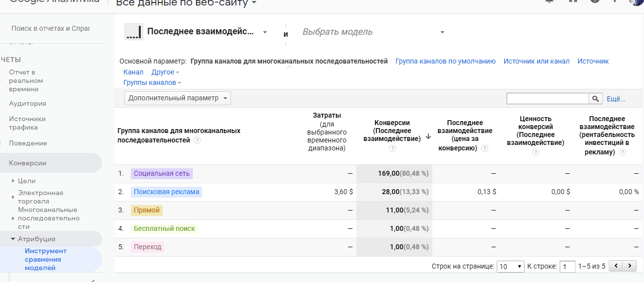Click the 'Ещё...' advanced filter link
644x282 pixels.
616,99
